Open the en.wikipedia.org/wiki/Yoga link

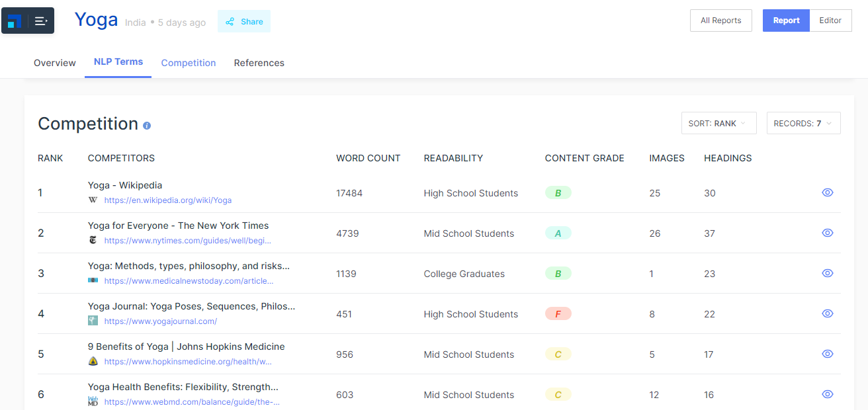pyautogui.click(x=168, y=200)
